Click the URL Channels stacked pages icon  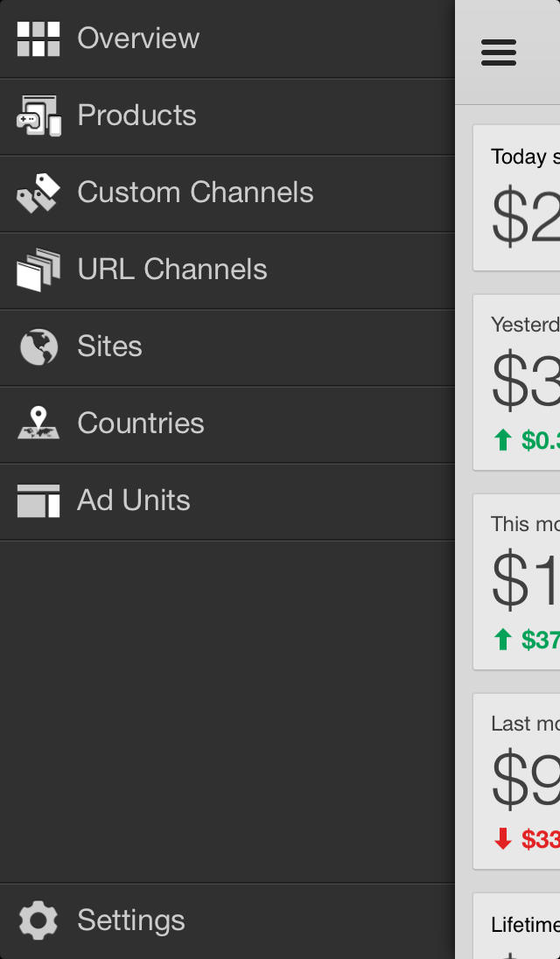pos(38,269)
